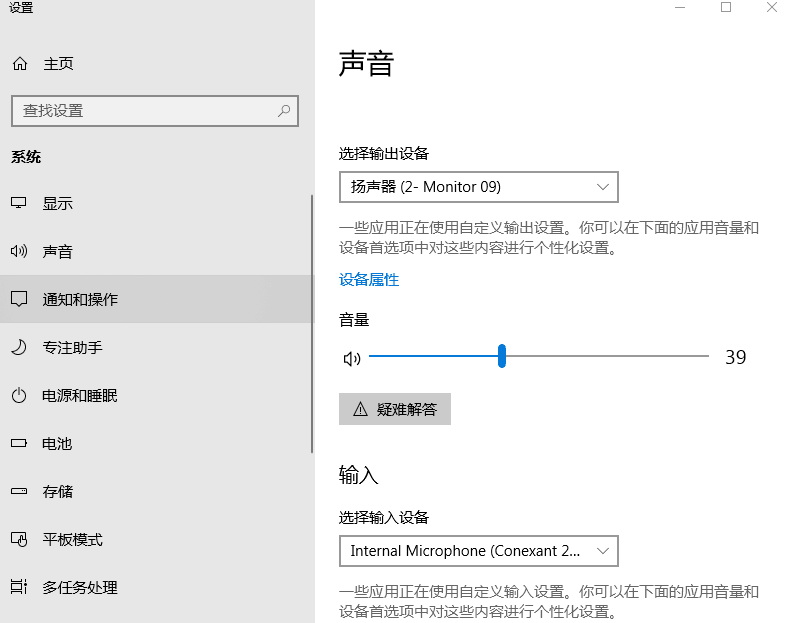Click the Focus Assist moon icon
Viewport: 794px width, 623px height.
pyautogui.click(x=19, y=348)
